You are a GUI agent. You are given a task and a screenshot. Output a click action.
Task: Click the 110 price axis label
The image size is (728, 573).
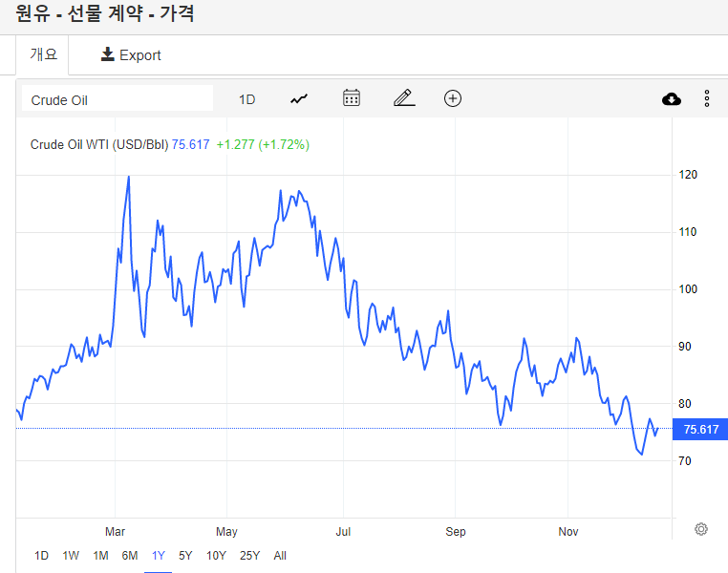pyautogui.click(x=688, y=232)
